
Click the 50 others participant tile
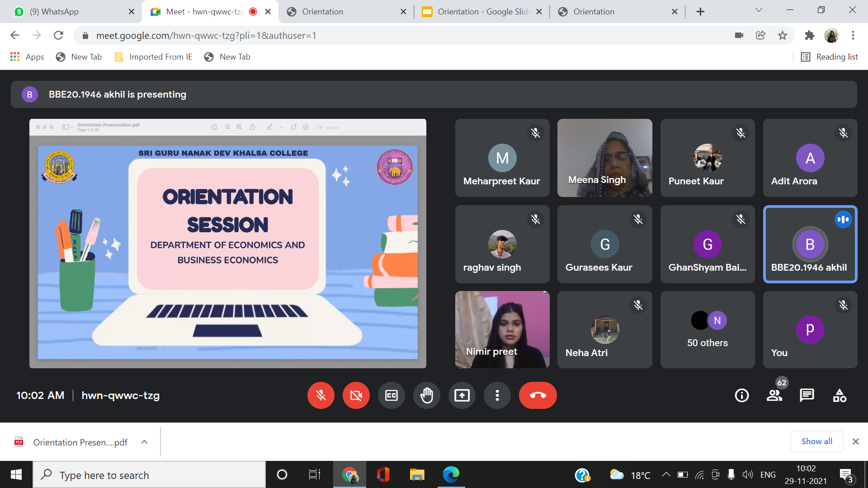(707, 329)
